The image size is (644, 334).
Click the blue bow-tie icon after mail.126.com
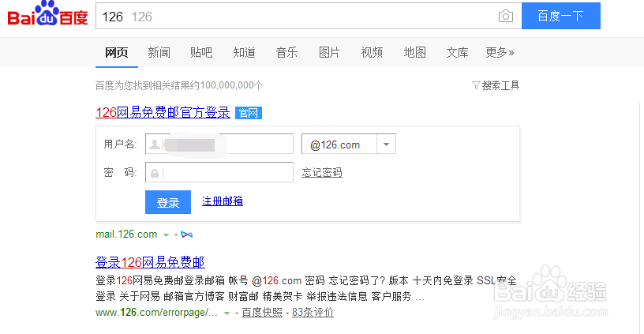click(186, 235)
